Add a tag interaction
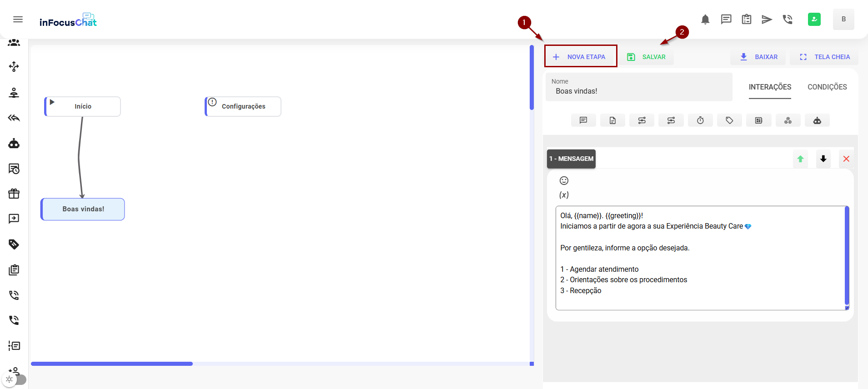 [729, 120]
